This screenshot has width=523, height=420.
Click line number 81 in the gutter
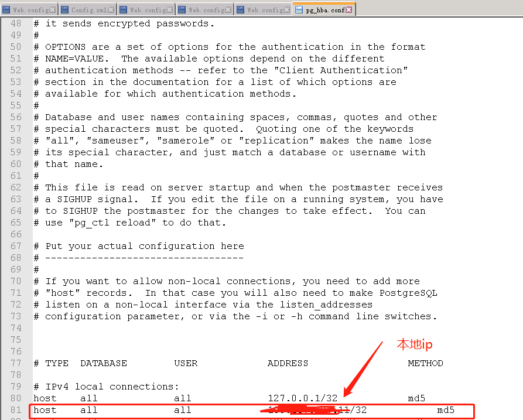[16, 410]
